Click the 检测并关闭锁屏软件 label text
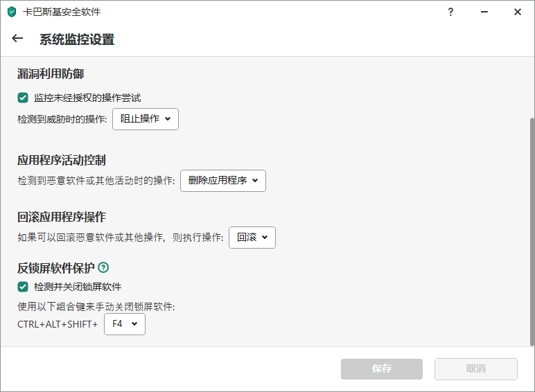The image size is (535, 392). click(78, 287)
